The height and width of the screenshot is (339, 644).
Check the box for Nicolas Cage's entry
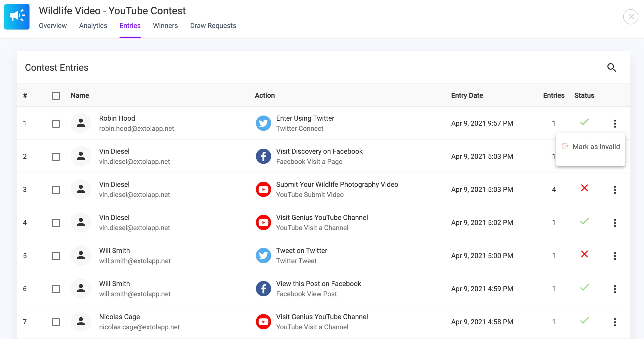pos(56,322)
